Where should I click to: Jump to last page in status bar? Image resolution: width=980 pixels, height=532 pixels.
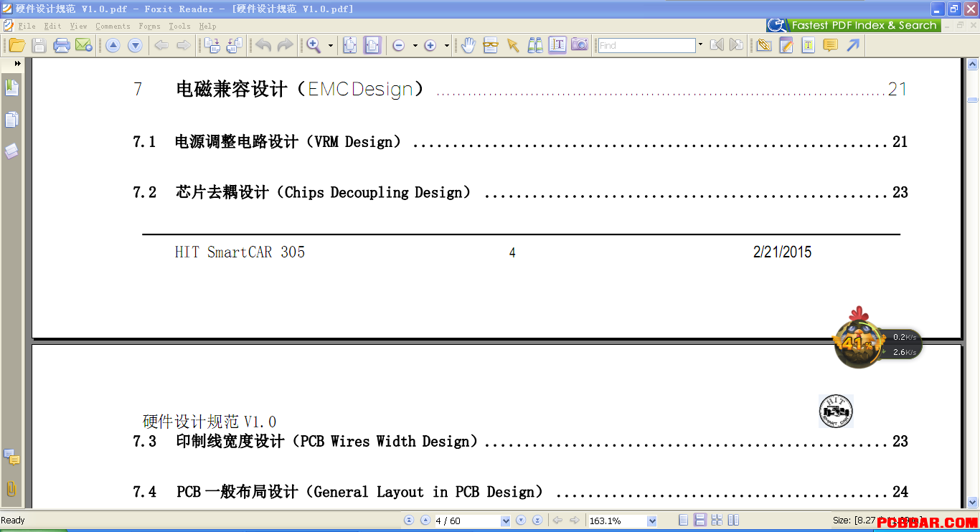tap(537, 521)
